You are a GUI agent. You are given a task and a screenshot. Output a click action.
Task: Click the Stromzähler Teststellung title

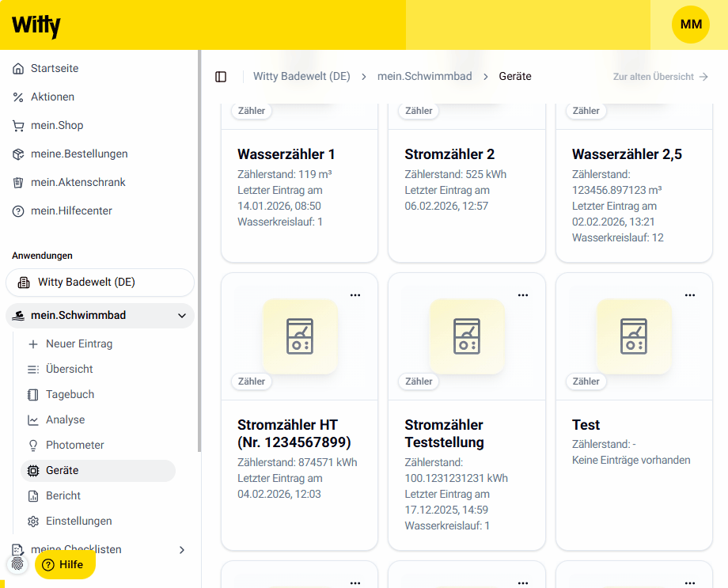pos(444,434)
